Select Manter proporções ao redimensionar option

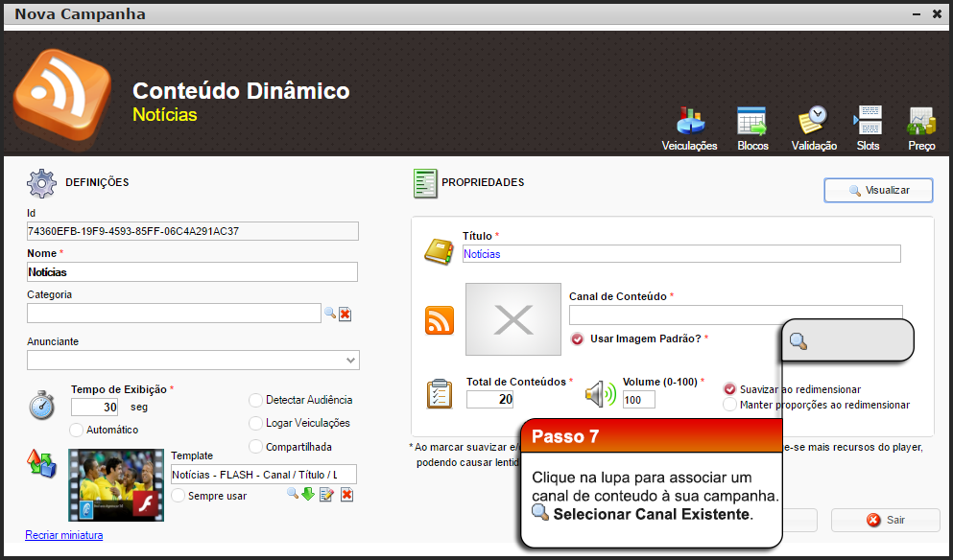pos(729,405)
